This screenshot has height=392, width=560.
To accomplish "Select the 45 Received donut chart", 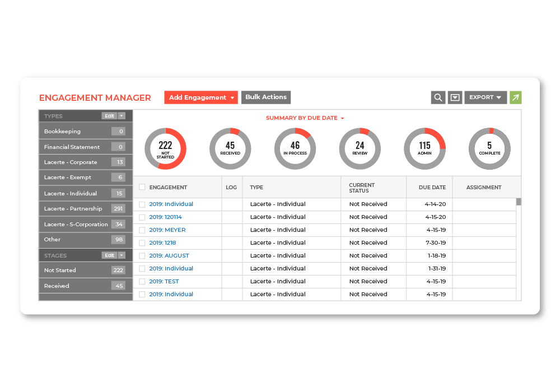I will (230, 148).
